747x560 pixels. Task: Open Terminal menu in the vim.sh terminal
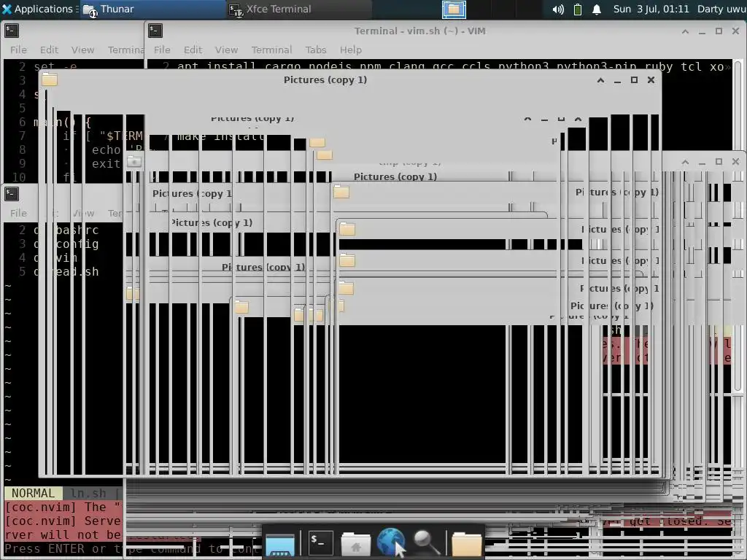[271, 50]
